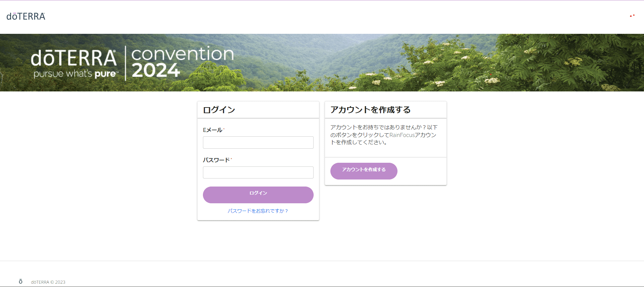Click the purple ログイン button
The width and height of the screenshot is (644, 287).
click(x=258, y=195)
